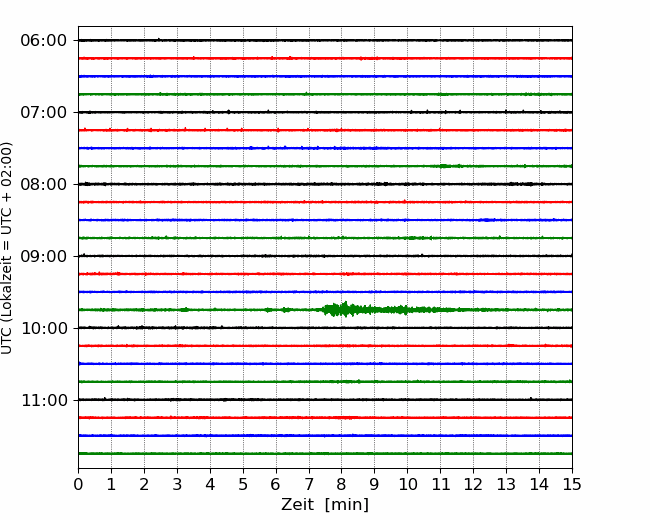
Task: Click the 'Zeit [min]' axis title
Action: tap(325, 505)
